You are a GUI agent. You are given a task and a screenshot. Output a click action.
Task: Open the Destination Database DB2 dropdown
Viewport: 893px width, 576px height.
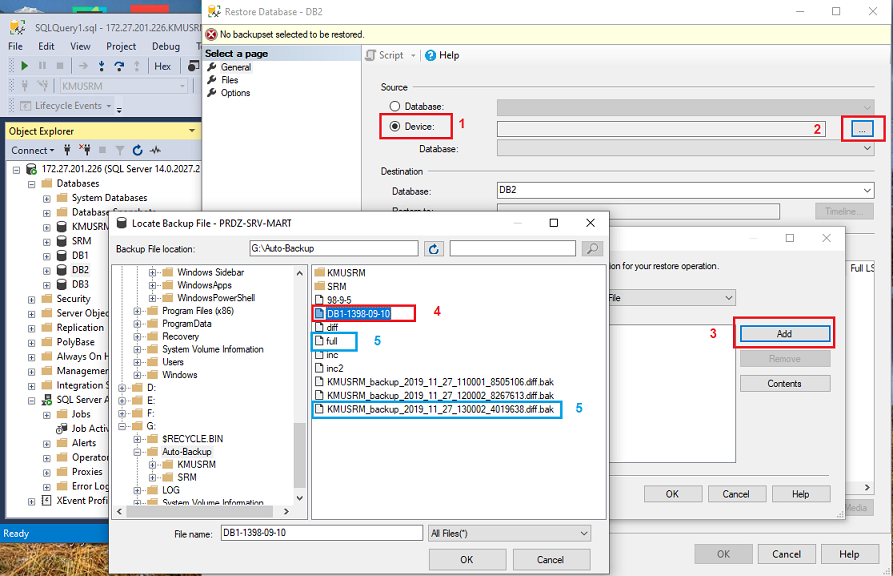pos(865,191)
